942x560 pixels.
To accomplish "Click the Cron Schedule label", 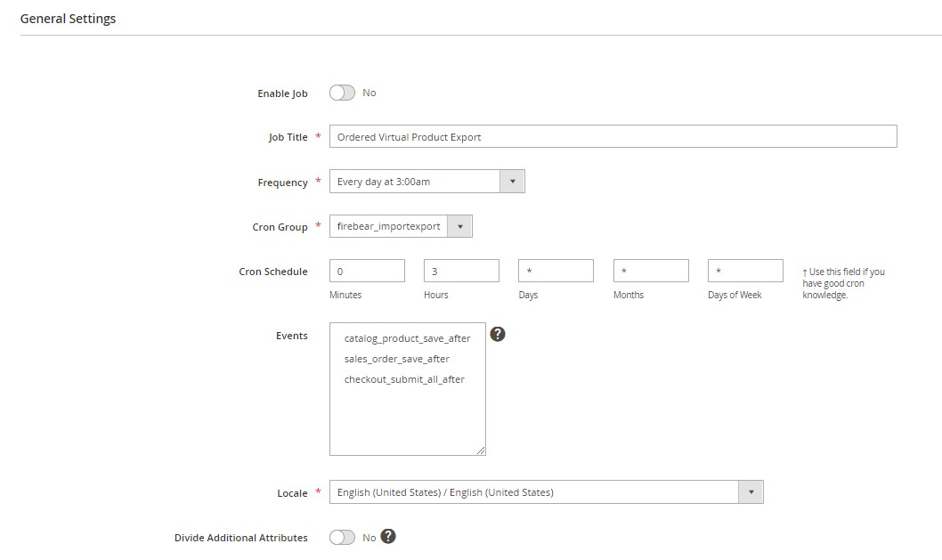I will [273, 272].
